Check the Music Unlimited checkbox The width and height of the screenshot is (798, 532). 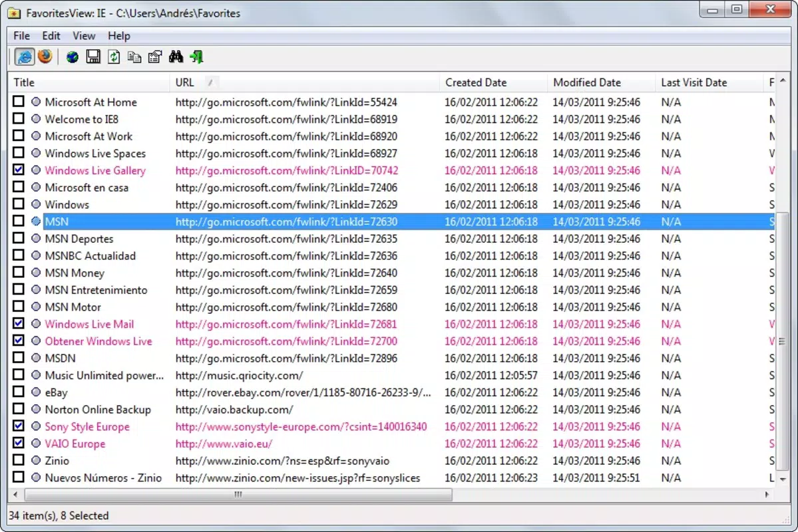click(19, 374)
